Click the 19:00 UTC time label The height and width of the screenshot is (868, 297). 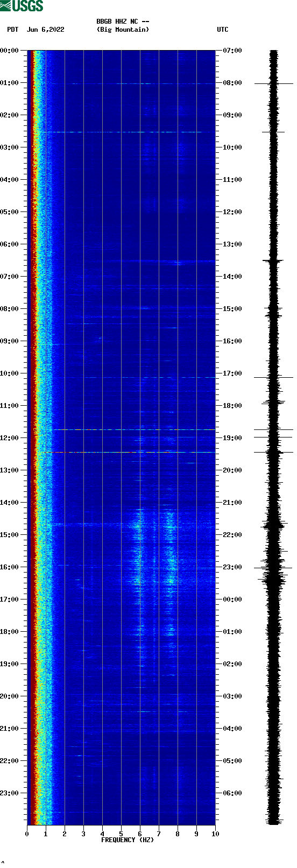[x=232, y=438]
